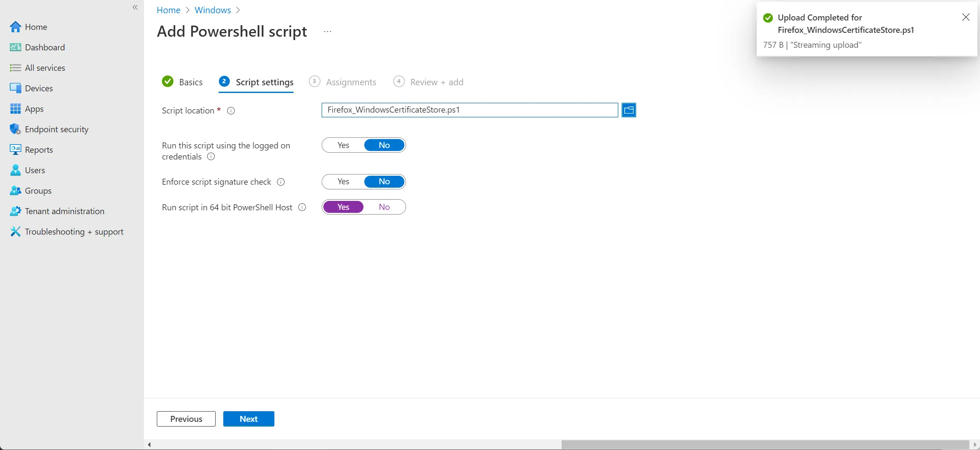Click the Previous button
The height and width of the screenshot is (450, 980).
click(186, 419)
